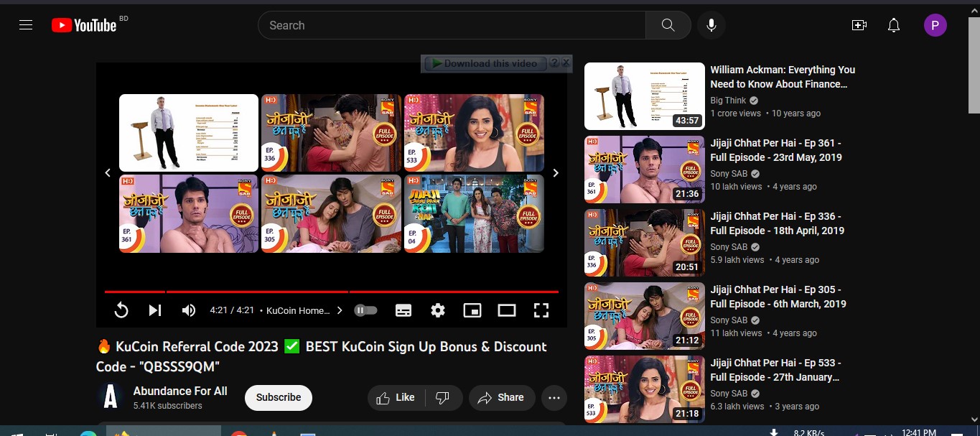Click taskbar clock showing 12:41 PM
Image resolution: width=980 pixels, height=436 pixels.
coord(918,432)
